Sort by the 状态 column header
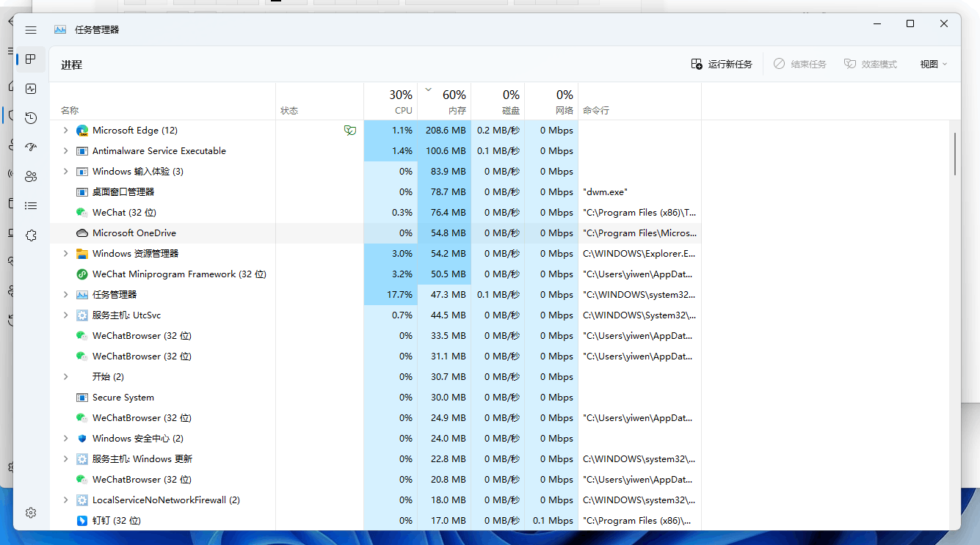This screenshot has height=545, width=980. (319, 101)
